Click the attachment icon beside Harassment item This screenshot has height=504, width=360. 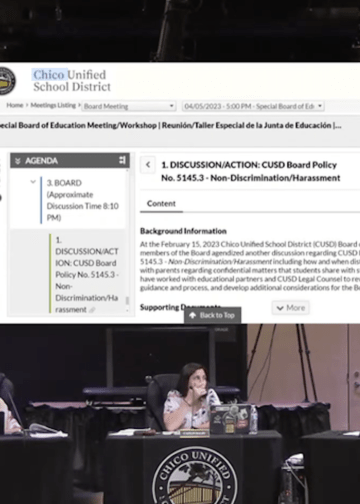pyautogui.click(x=92, y=310)
